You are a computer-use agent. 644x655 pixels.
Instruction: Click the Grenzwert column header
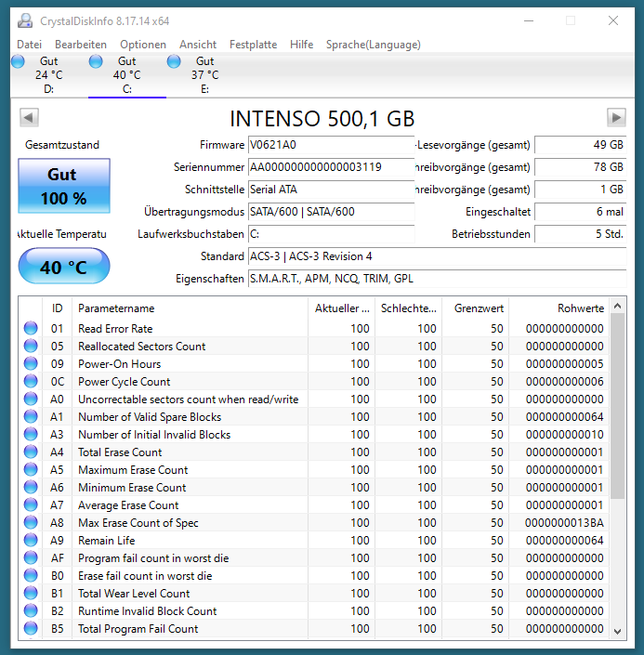pos(475,308)
